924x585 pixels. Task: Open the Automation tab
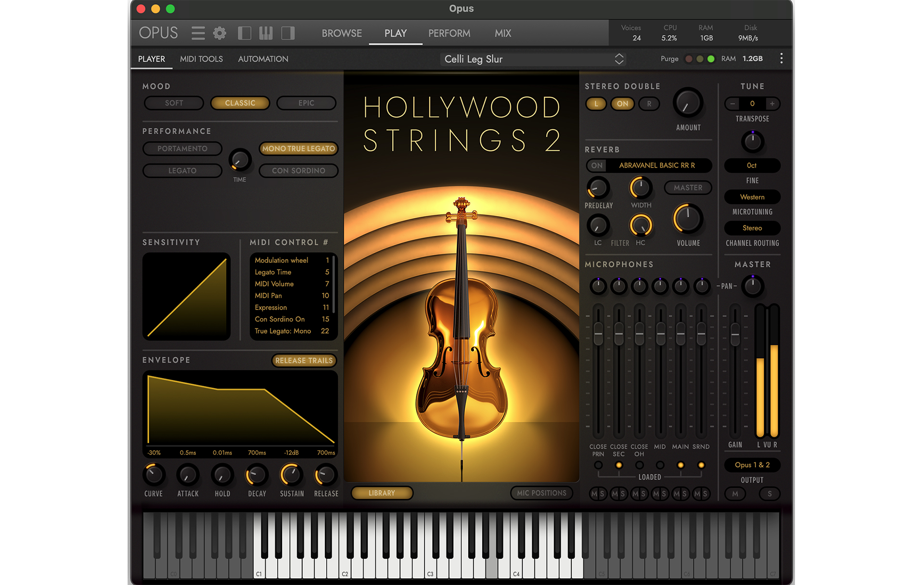click(x=263, y=59)
